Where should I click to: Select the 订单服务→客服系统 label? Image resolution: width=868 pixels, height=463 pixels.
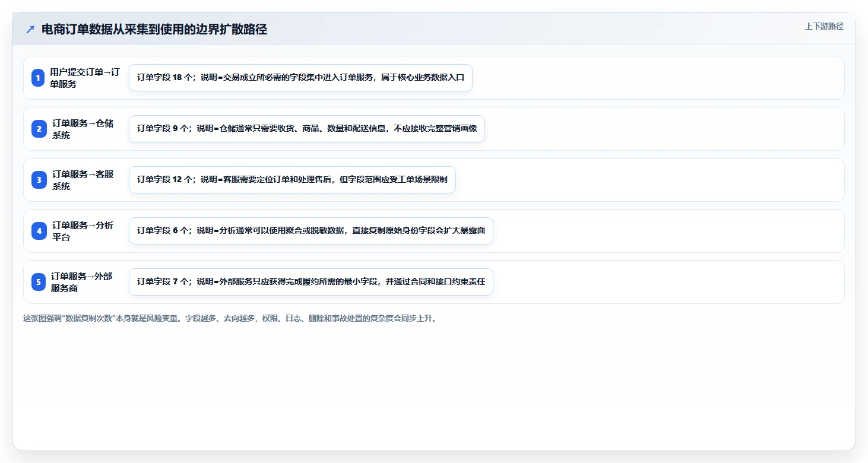tap(83, 180)
